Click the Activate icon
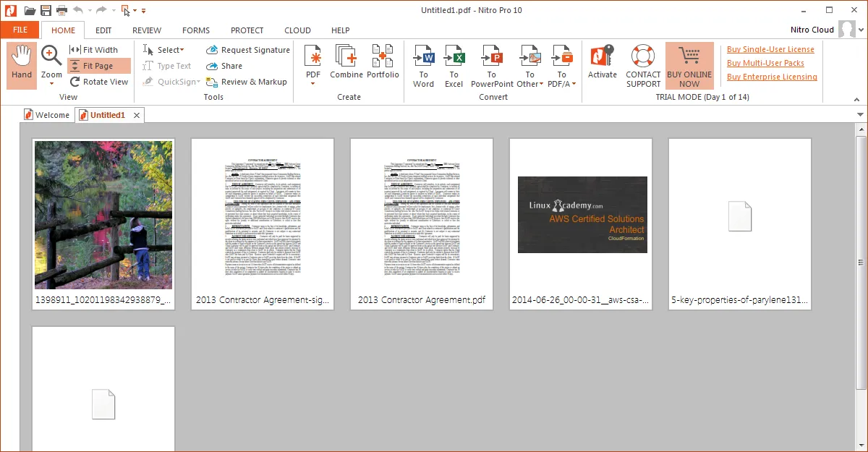The image size is (868, 452). (x=602, y=65)
